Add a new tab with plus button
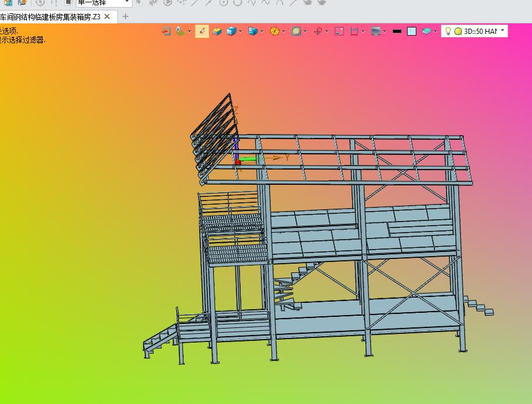 pos(126,16)
